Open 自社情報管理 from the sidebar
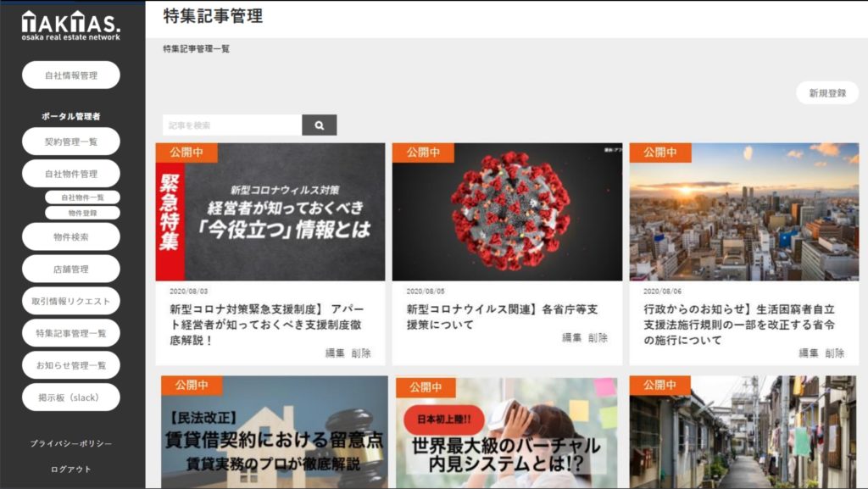The image size is (868, 489). pos(71,75)
